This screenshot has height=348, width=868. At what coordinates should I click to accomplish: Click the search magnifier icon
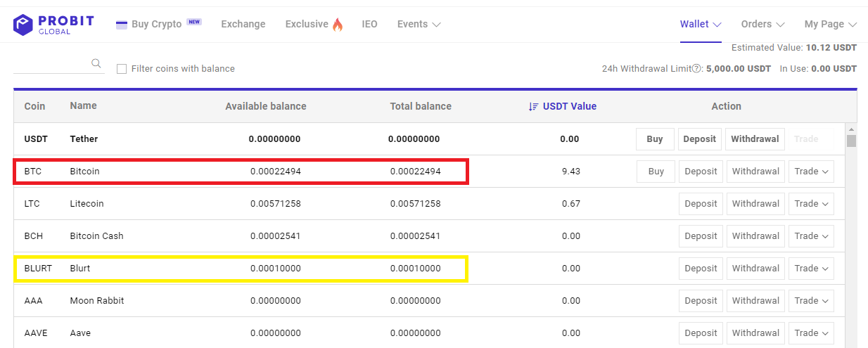[x=96, y=63]
